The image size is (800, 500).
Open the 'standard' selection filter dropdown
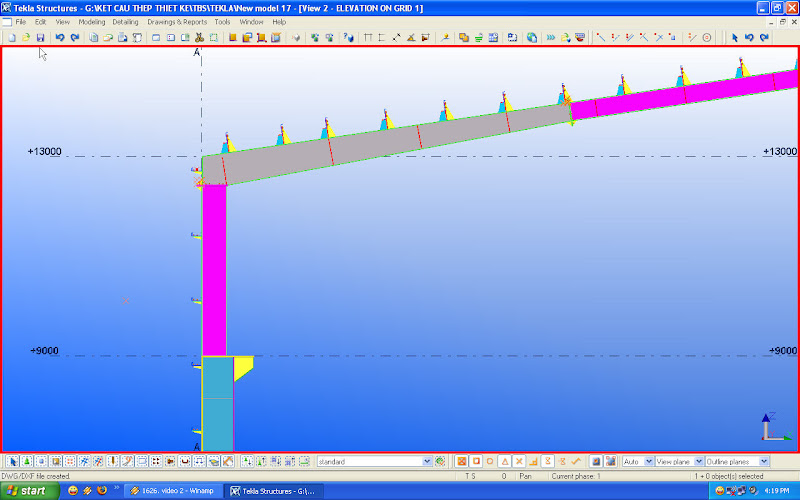[427, 461]
